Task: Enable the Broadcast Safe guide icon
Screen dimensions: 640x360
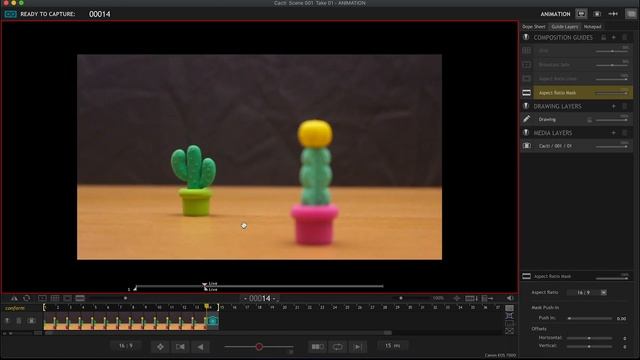Action: [527, 64]
